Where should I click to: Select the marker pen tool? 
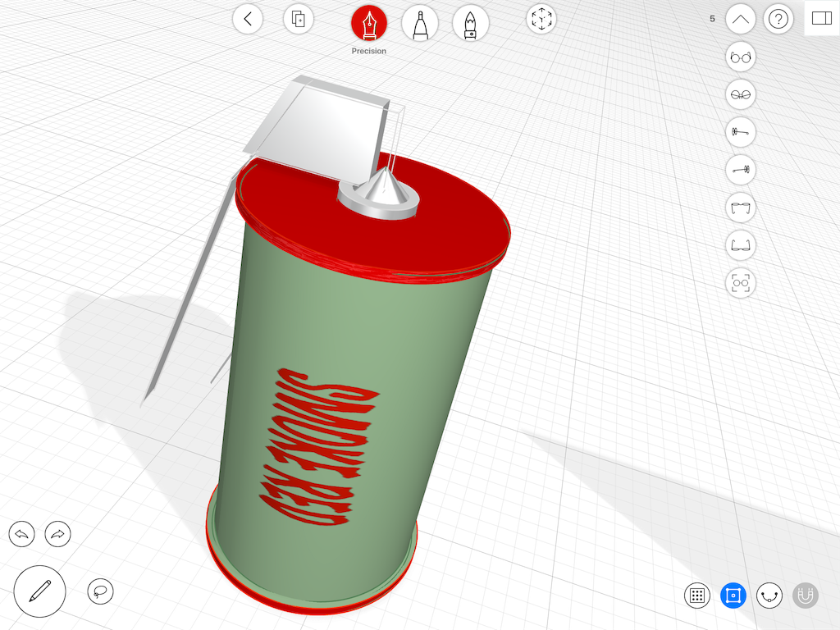[x=420, y=23]
